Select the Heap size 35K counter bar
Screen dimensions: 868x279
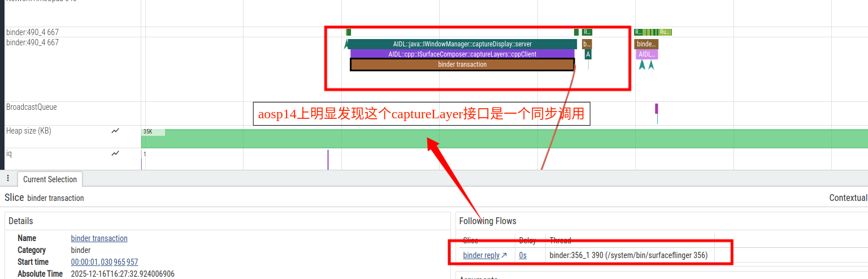(x=504, y=139)
